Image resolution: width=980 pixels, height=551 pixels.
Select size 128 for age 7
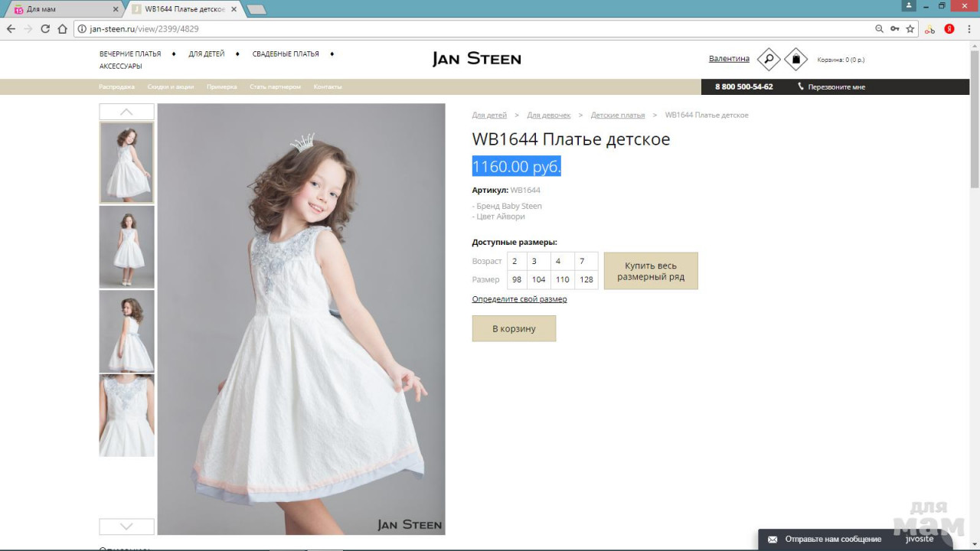[x=586, y=279]
